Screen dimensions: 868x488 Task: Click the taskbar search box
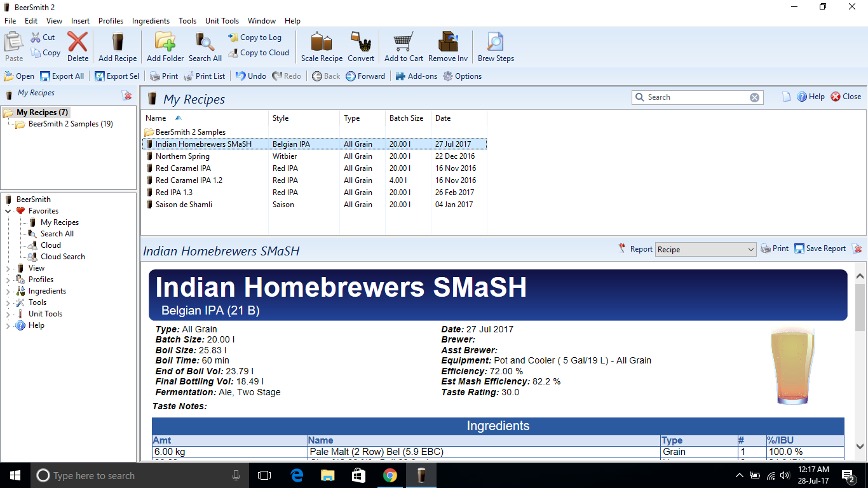140,475
